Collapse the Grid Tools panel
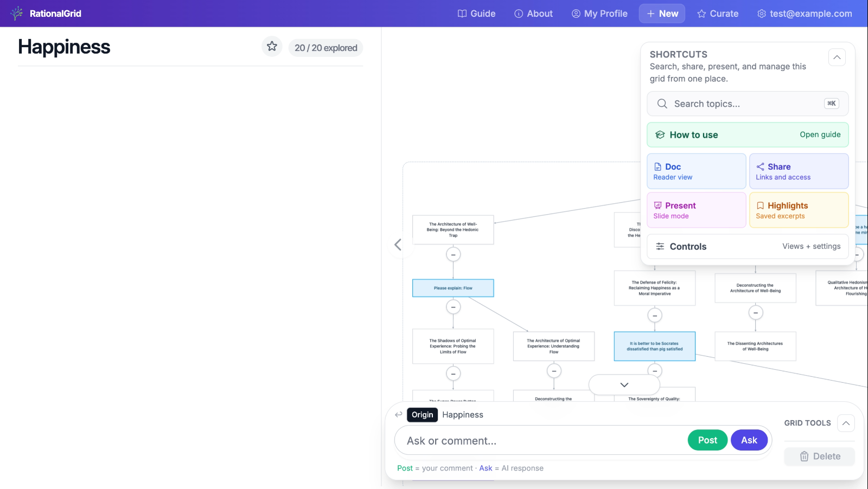This screenshot has width=868, height=489. tap(846, 423)
